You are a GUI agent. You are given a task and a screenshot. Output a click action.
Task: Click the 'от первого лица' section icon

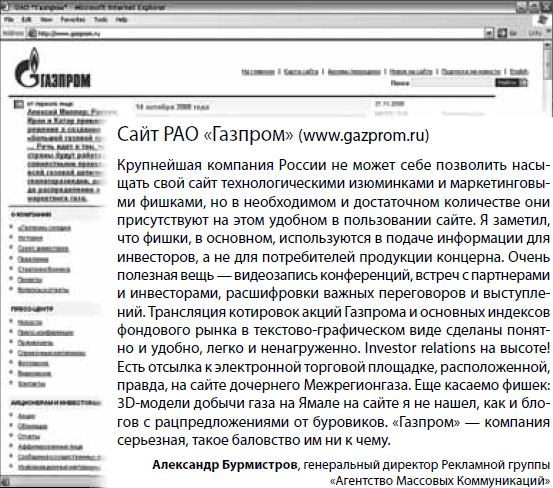point(18,104)
